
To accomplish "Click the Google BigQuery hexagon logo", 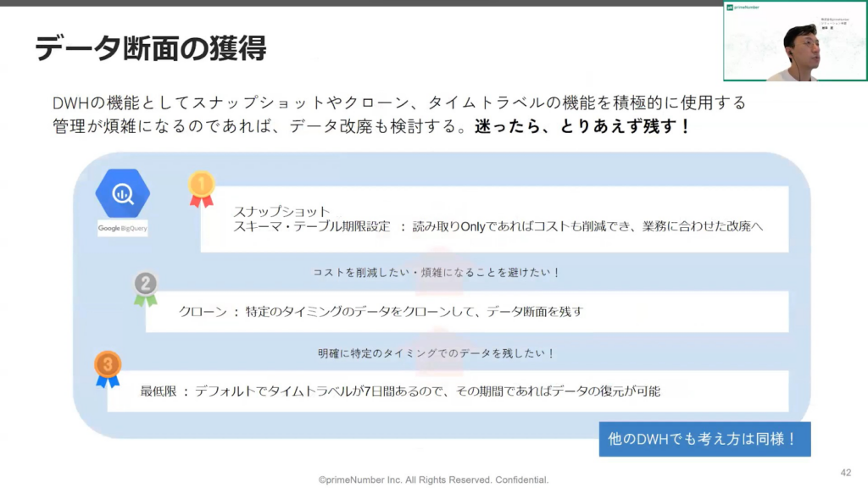I will (123, 193).
